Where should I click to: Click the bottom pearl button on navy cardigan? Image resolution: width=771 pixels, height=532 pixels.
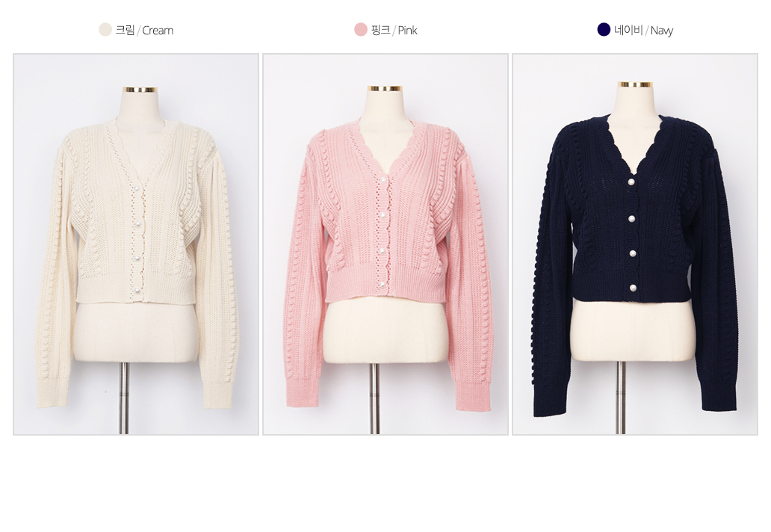click(631, 288)
